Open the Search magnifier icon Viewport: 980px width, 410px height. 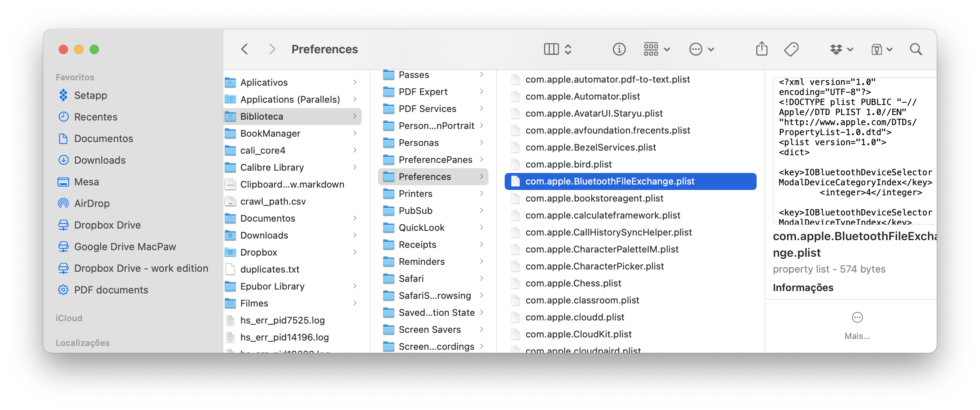click(x=915, y=49)
